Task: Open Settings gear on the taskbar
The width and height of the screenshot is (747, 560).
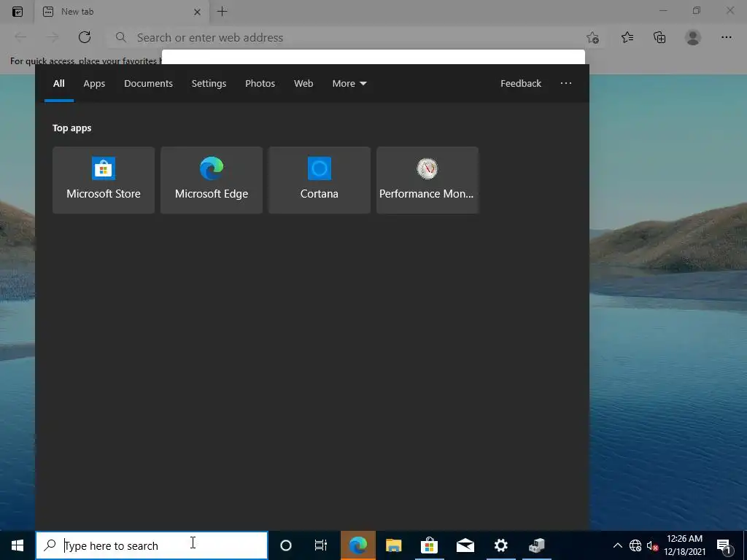Action: coord(500,545)
